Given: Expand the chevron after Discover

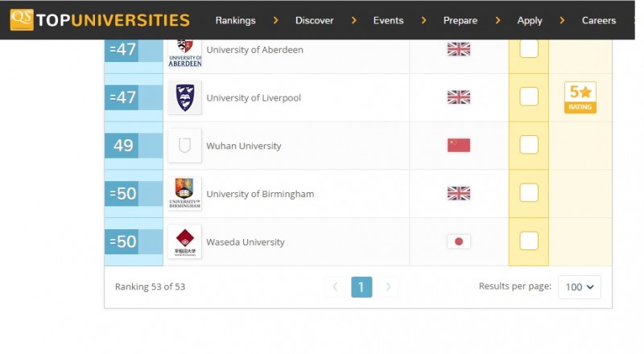Looking at the screenshot, I should [x=354, y=20].
